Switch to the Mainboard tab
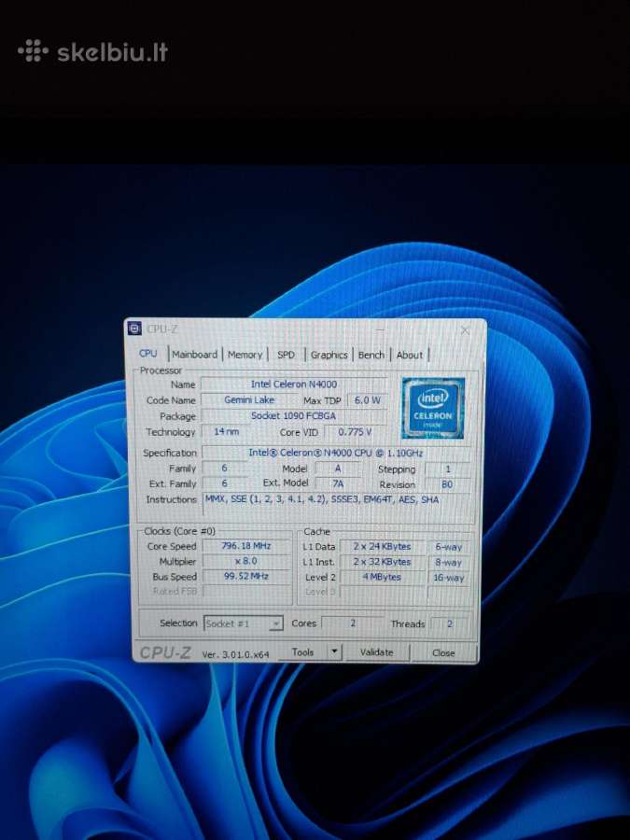 click(x=194, y=355)
